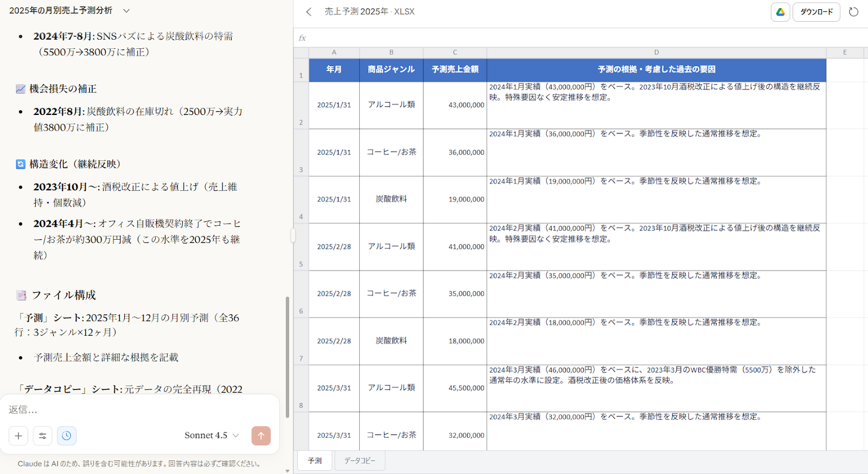The height and width of the screenshot is (474, 868).
Task: Click the 予測売上金額 header cell
Action: click(x=455, y=69)
